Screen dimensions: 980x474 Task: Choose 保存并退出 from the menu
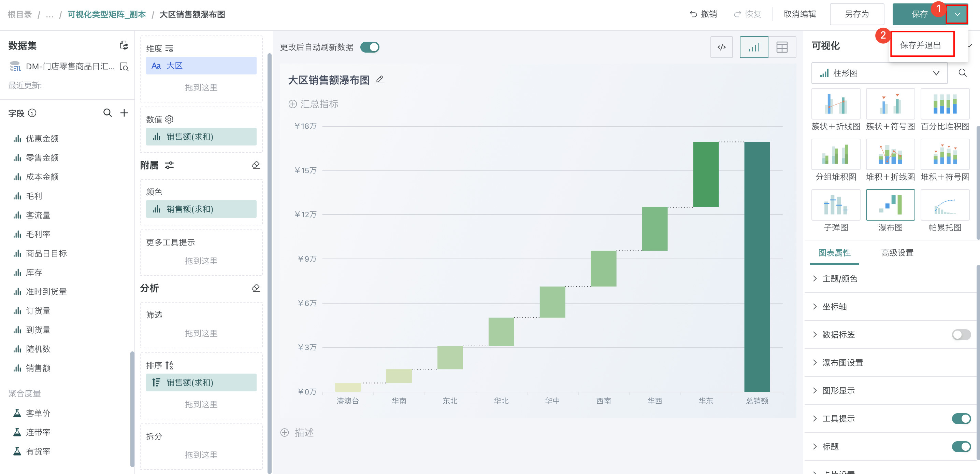coord(920,45)
